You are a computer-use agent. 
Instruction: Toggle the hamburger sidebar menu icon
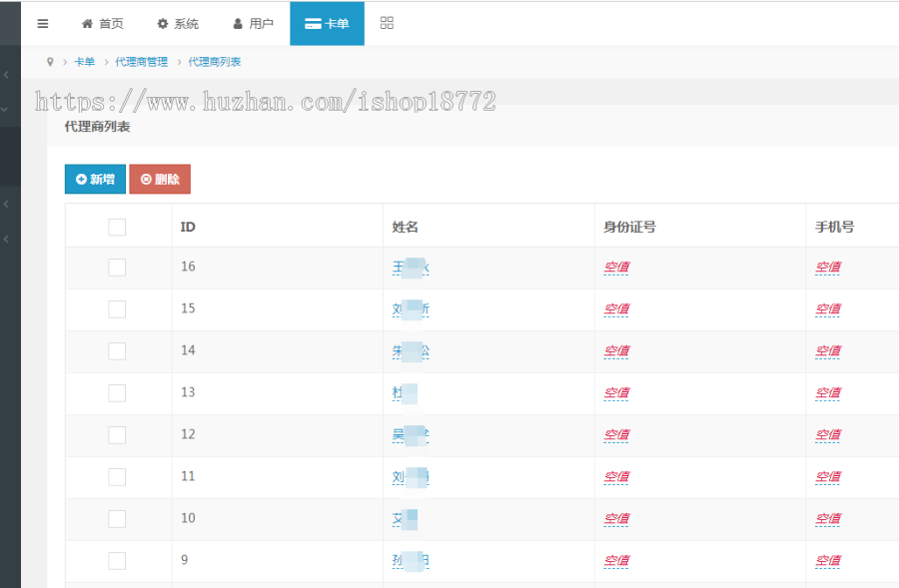pyautogui.click(x=42, y=24)
